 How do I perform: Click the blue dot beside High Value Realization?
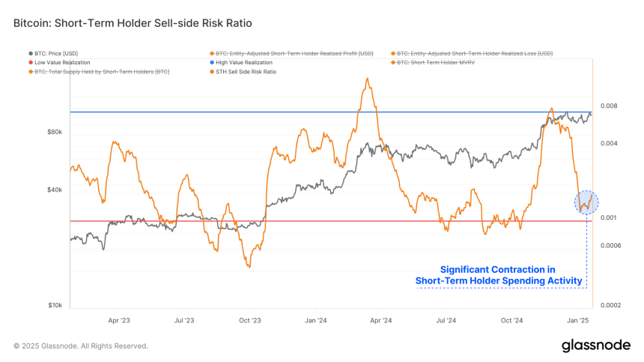(x=212, y=62)
